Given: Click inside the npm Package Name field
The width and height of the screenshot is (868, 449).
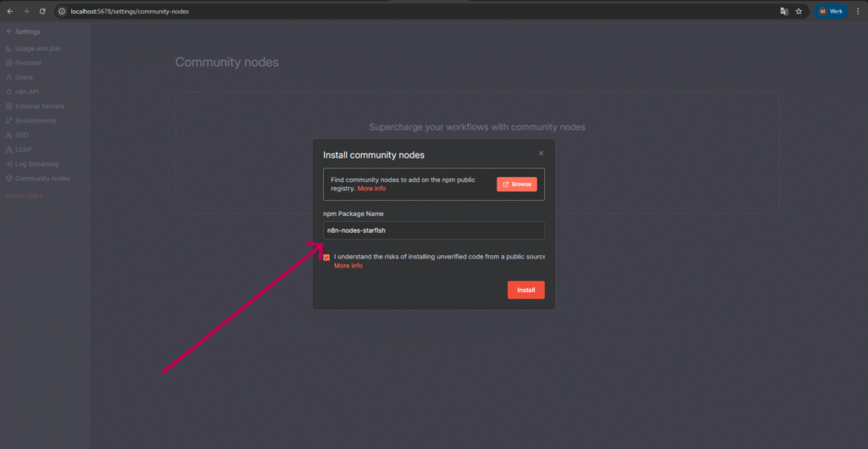Looking at the screenshot, I should (433, 230).
